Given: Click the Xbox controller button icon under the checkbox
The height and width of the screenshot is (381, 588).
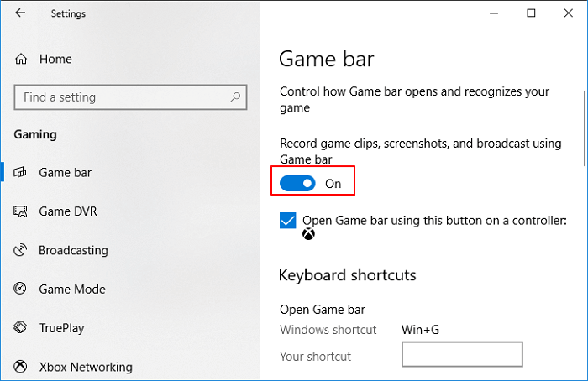Looking at the screenshot, I should tap(309, 235).
